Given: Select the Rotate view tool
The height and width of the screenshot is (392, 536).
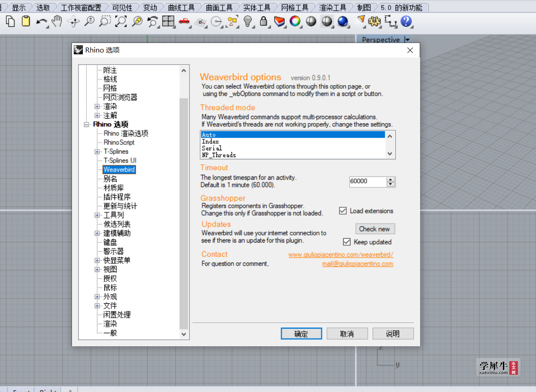Looking at the screenshot, I should 73,22.
